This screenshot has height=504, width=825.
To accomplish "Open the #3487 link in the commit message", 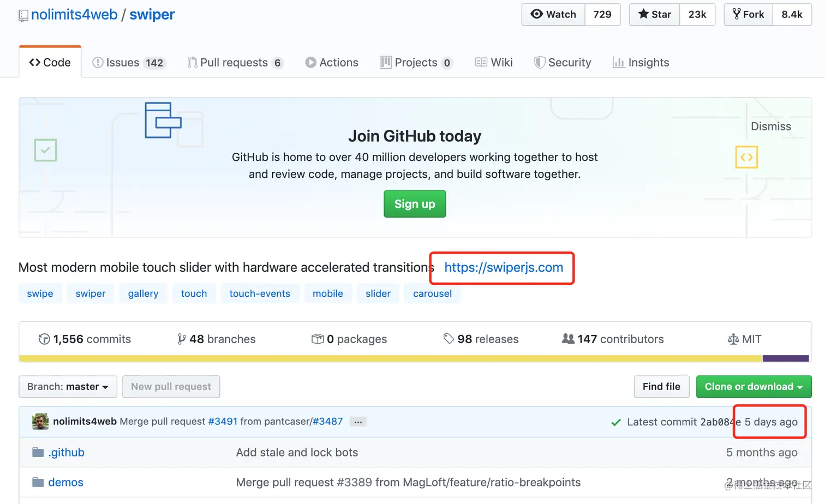I will 327,422.
